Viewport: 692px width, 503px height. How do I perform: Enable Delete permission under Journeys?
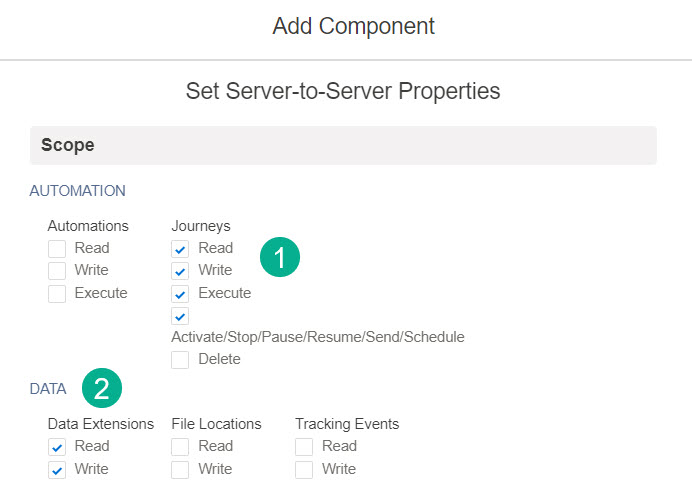180,360
